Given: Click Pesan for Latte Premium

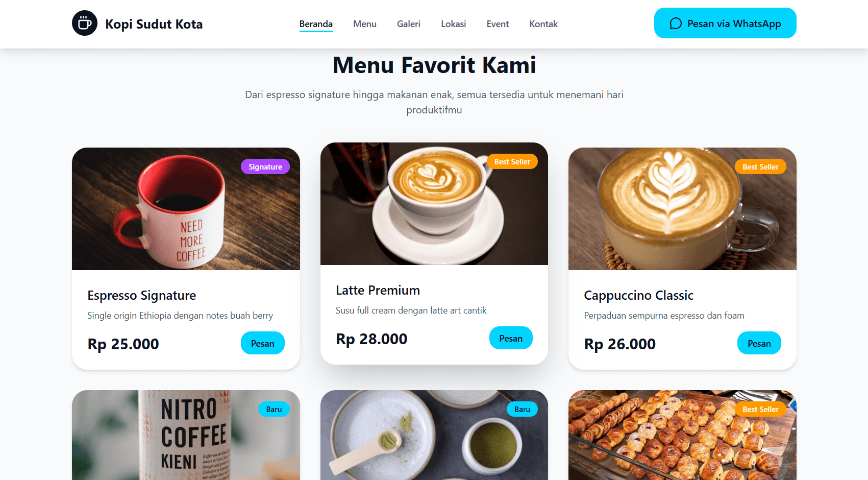Looking at the screenshot, I should [x=511, y=338].
